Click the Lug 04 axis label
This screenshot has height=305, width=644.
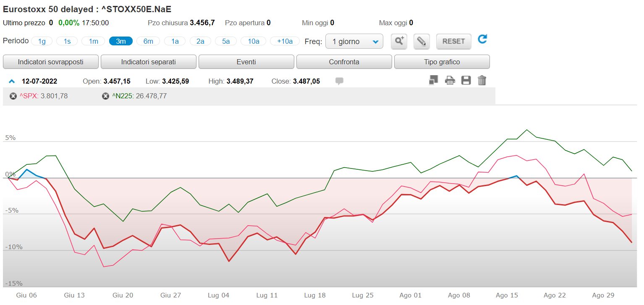point(219,295)
